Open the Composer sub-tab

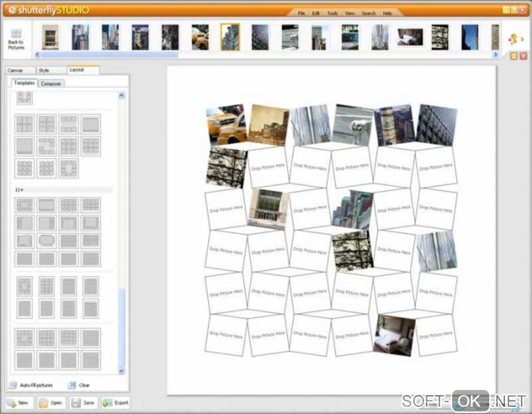coord(51,83)
